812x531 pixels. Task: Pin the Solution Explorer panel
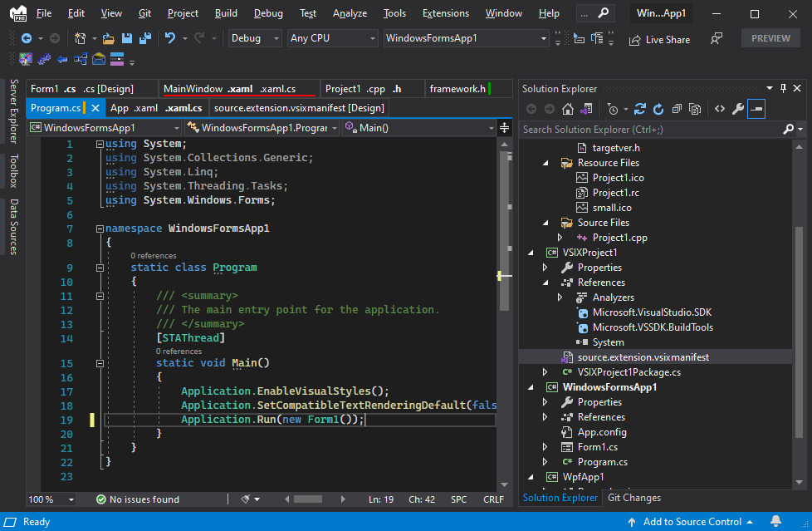point(782,88)
